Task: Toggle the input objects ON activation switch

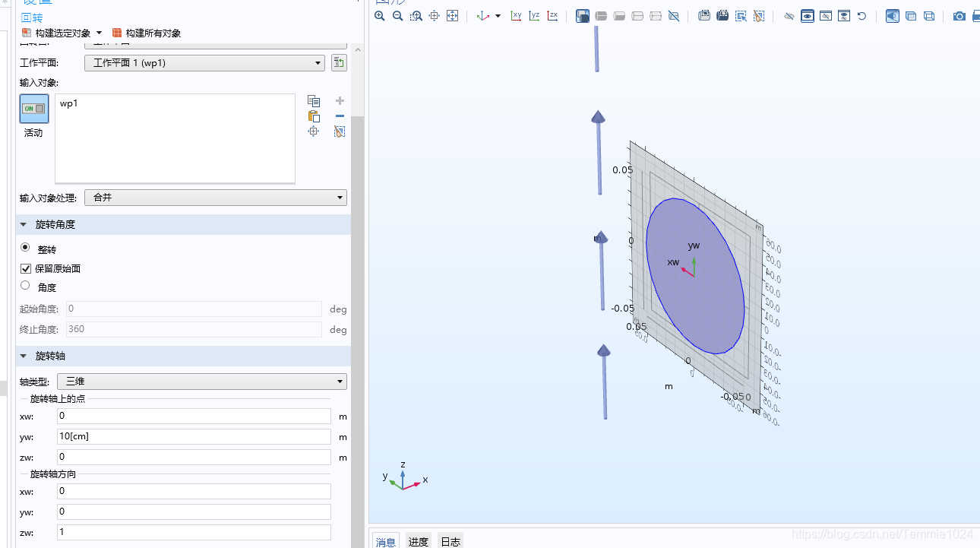Action: tap(34, 109)
